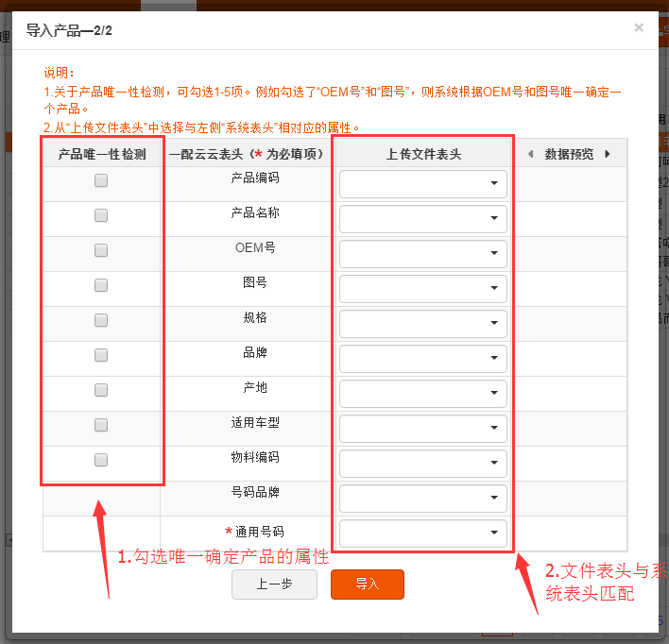The image size is (669, 644).
Task: Open the 号码品牌 file header dropdown
Action: point(422,499)
